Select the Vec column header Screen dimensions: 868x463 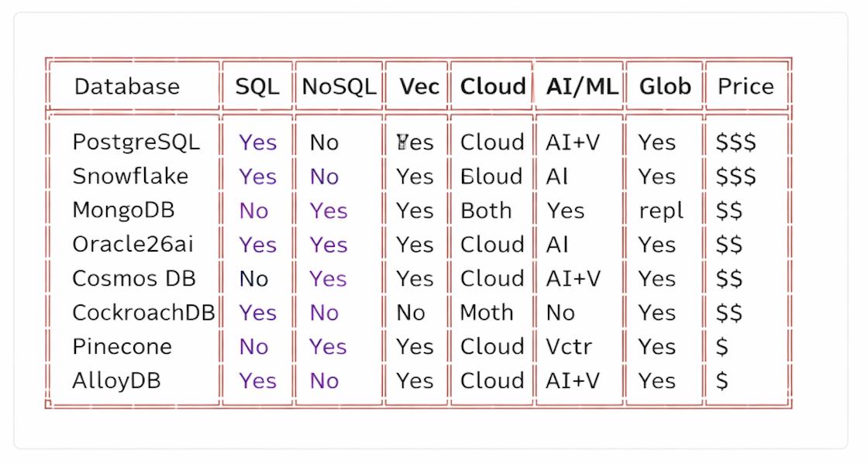(419, 86)
